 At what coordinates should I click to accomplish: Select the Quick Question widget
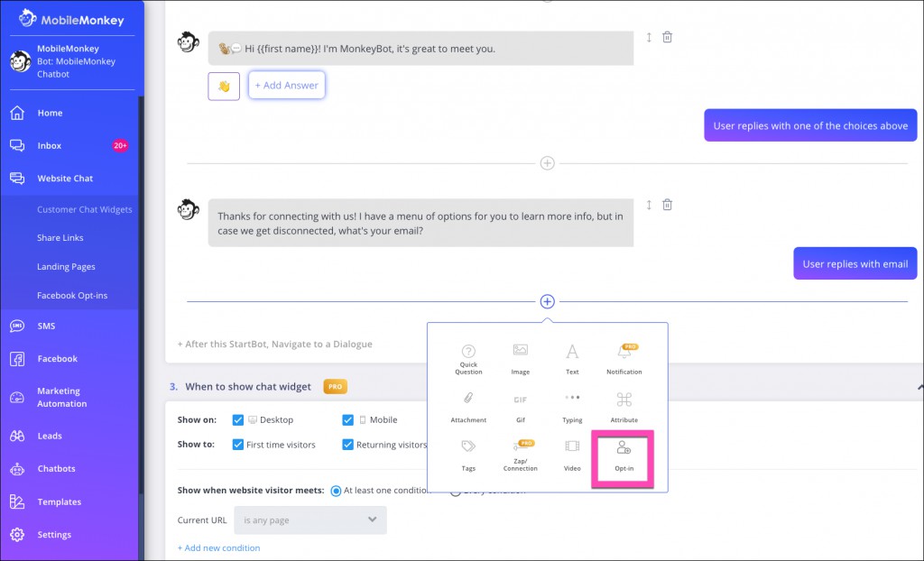pyautogui.click(x=468, y=359)
